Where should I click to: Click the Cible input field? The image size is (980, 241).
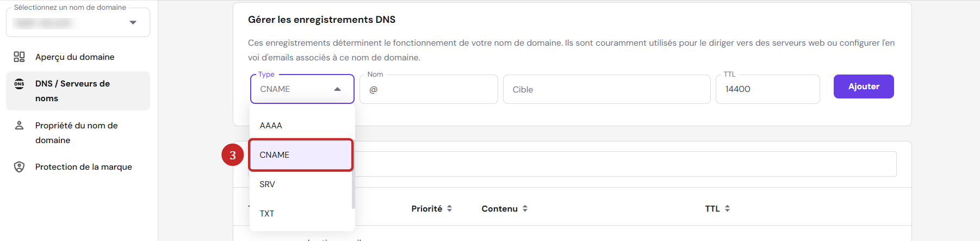(x=607, y=89)
